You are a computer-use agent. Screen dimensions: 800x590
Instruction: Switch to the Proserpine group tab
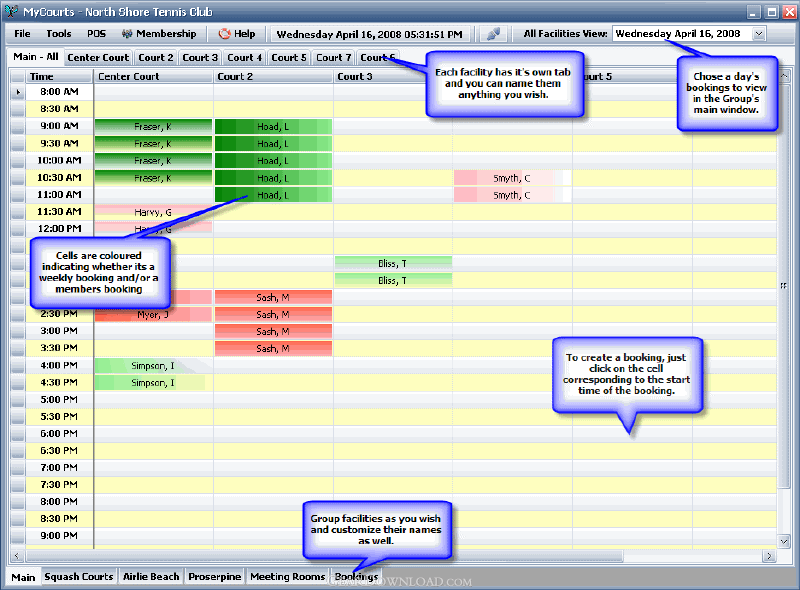tap(215, 576)
